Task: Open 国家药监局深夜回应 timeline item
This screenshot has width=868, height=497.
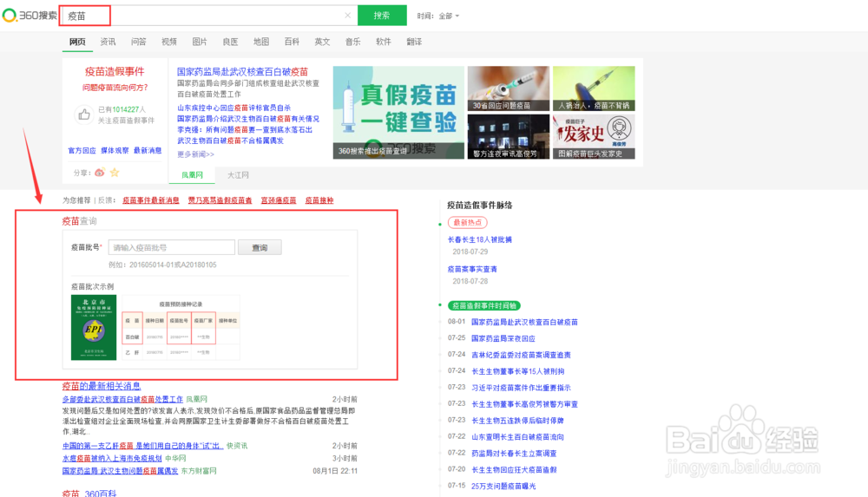Action: click(x=503, y=338)
